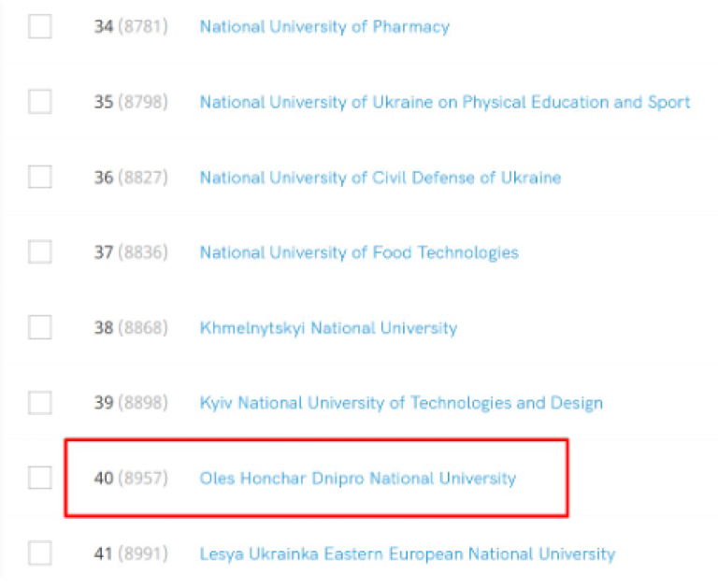
Task: Click National University of Food Technologies link
Action: point(358,252)
